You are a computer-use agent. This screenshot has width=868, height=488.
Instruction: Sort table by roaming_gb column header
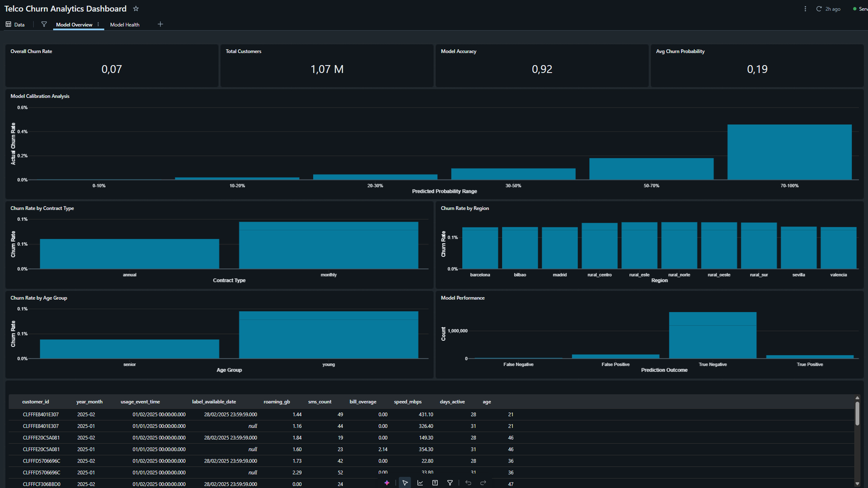[x=277, y=402]
